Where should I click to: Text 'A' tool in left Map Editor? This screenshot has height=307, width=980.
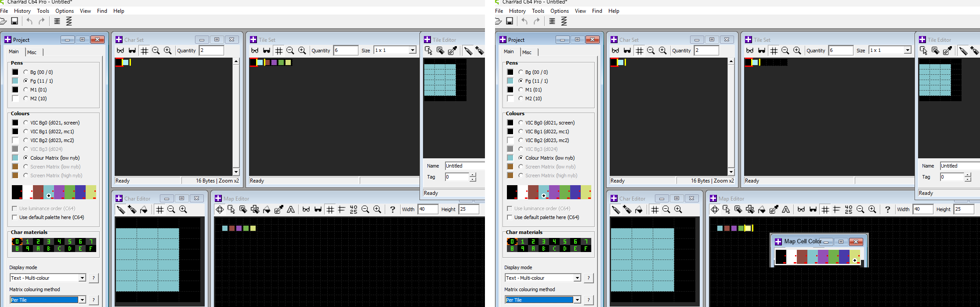291,209
